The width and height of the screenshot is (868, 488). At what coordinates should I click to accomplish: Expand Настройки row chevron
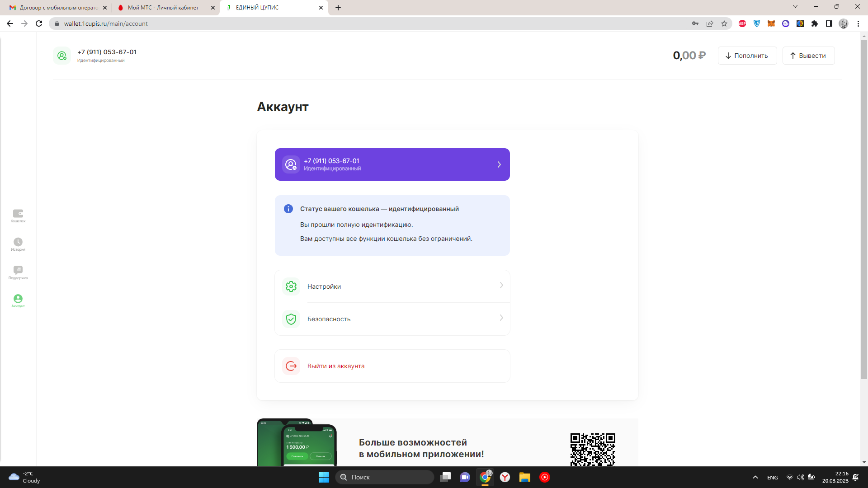(501, 285)
